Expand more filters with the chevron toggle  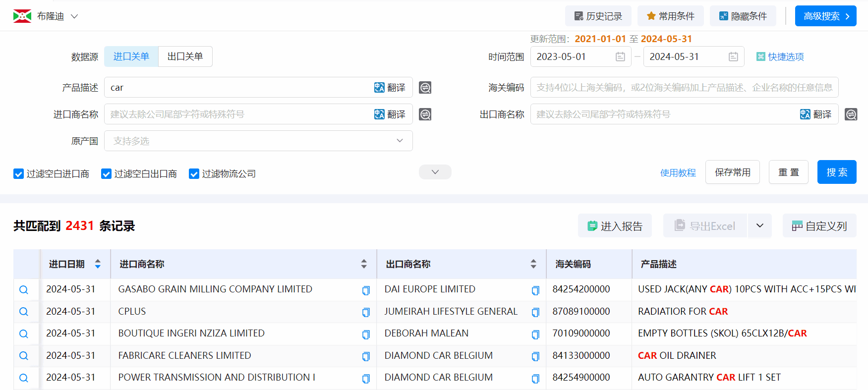[435, 172]
